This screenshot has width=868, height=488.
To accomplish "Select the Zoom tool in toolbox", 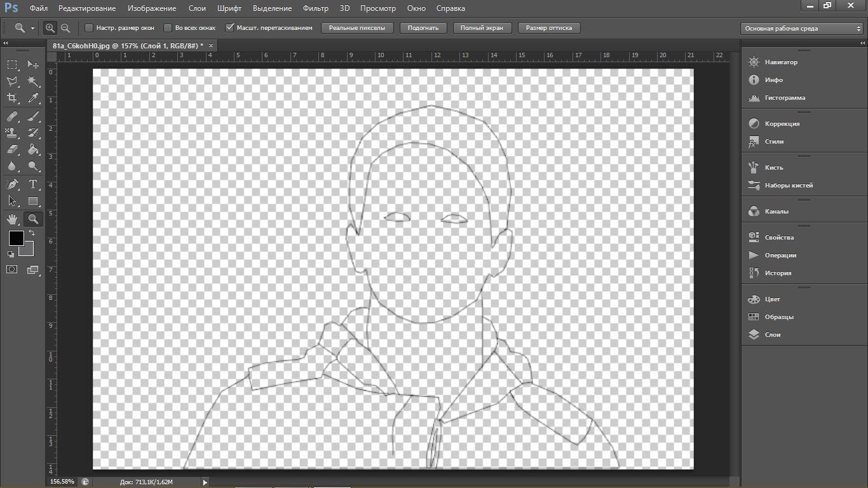I will click(33, 219).
